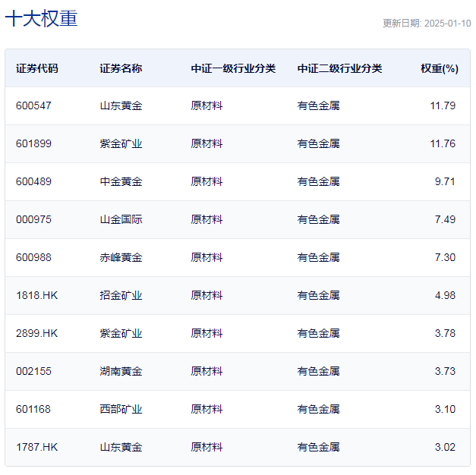This screenshot has height=475, width=476.
Task: Select security code 600547
Action: click(33, 105)
